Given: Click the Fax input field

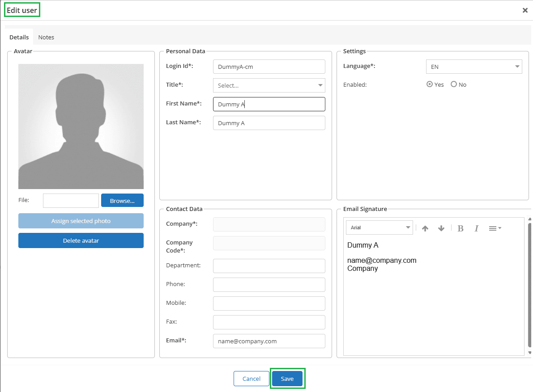Looking at the screenshot, I should [269, 322].
